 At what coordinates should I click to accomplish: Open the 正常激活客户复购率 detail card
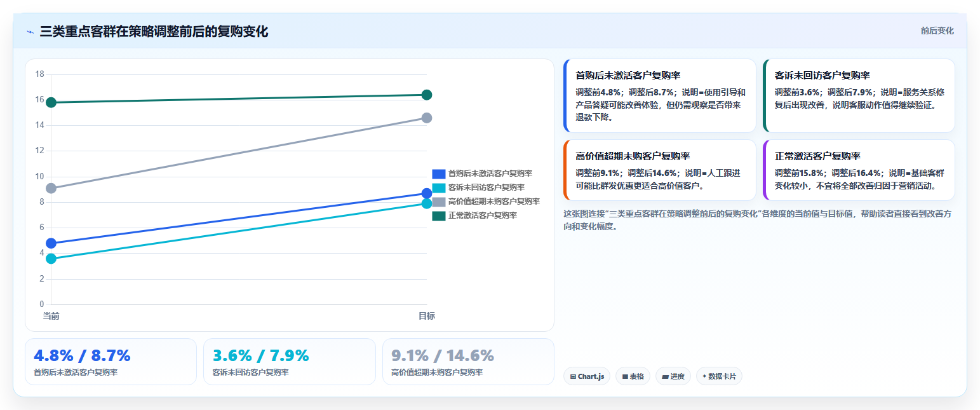tap(859, 170)
